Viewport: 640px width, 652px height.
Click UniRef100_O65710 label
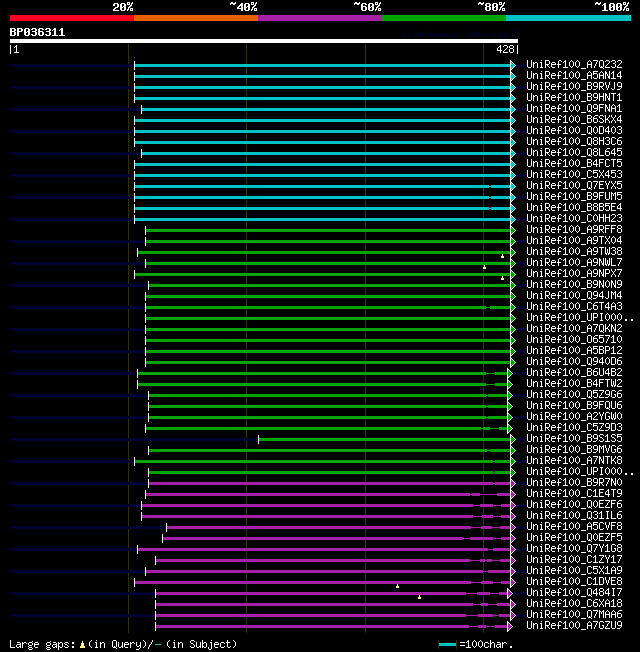click(x=574, y=340)
